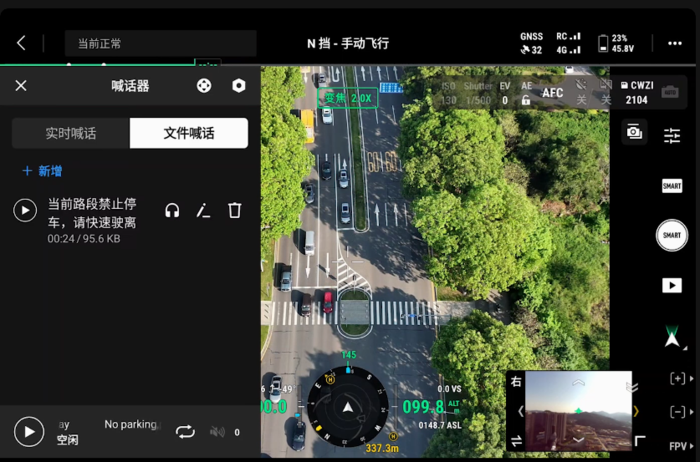Select the 0148.7 ASL value
Screen dimensions: 700x462
440,425
